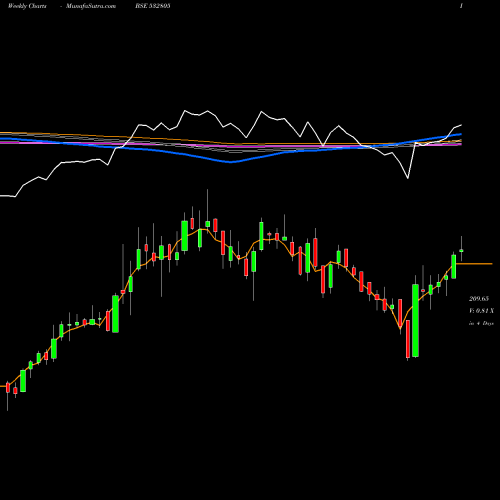Click the 'MunafaSutra.com' label in header
500x500 pixels.
pyautogui.click(x=91, y=6)
